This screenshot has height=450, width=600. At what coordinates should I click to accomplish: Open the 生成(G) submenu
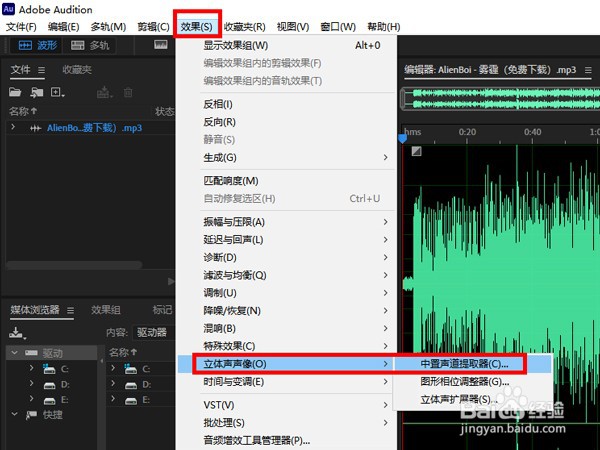[x=286, y=157]
